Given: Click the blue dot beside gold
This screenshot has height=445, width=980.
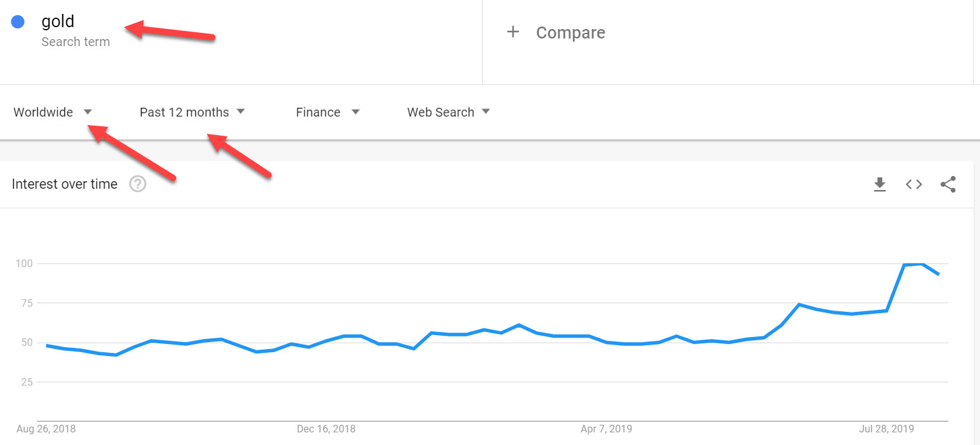Looking at the screenshot, I should coord(18,22).
